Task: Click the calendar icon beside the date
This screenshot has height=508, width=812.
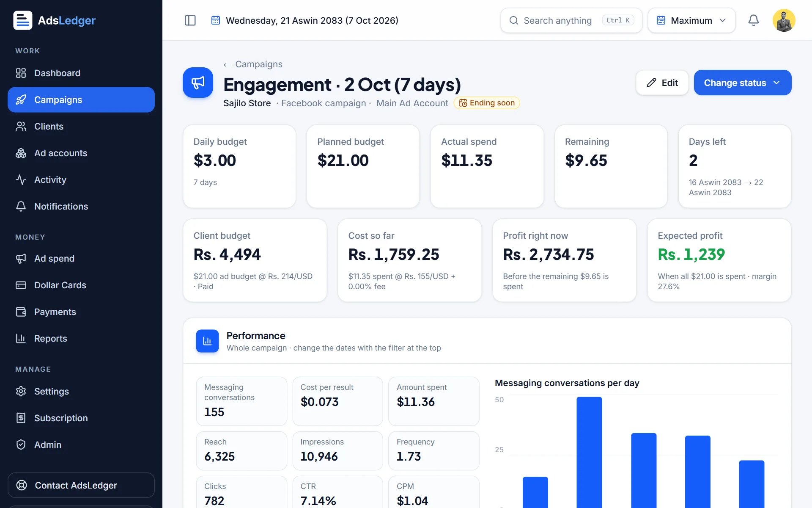Action: pyautogui.click(x=216, y=20)
